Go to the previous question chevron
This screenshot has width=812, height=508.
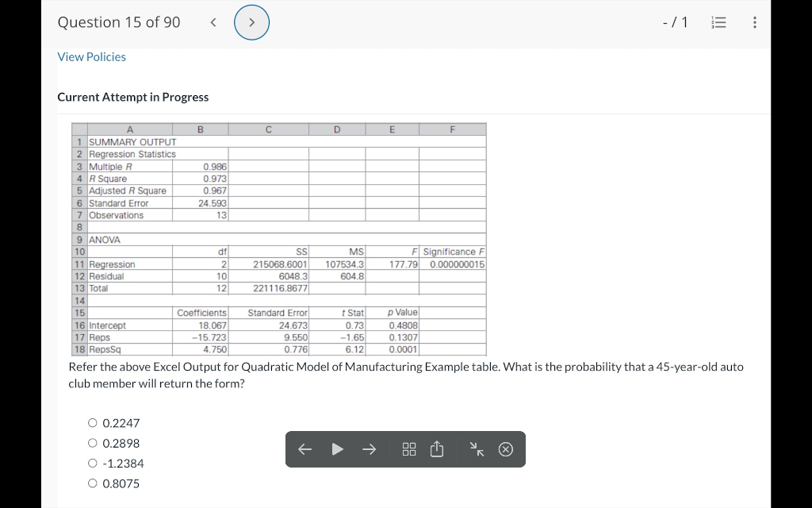point(213,22)
